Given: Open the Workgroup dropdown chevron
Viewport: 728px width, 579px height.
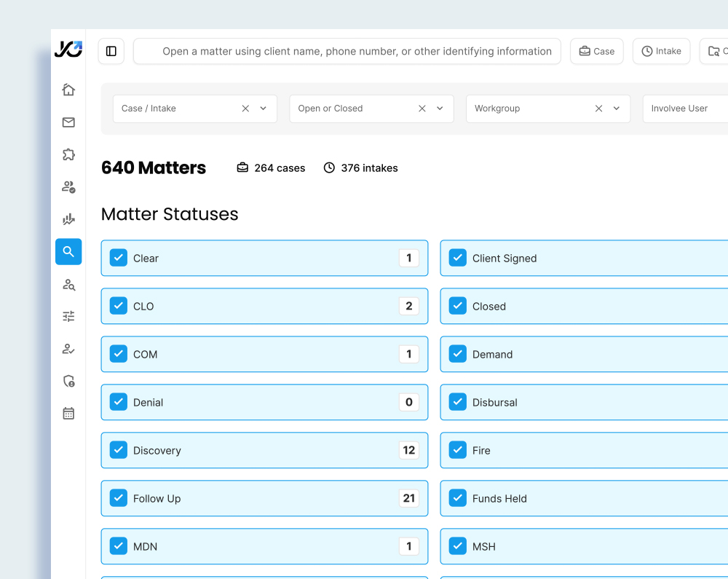Looking at the screenshot, I should 617,109.
